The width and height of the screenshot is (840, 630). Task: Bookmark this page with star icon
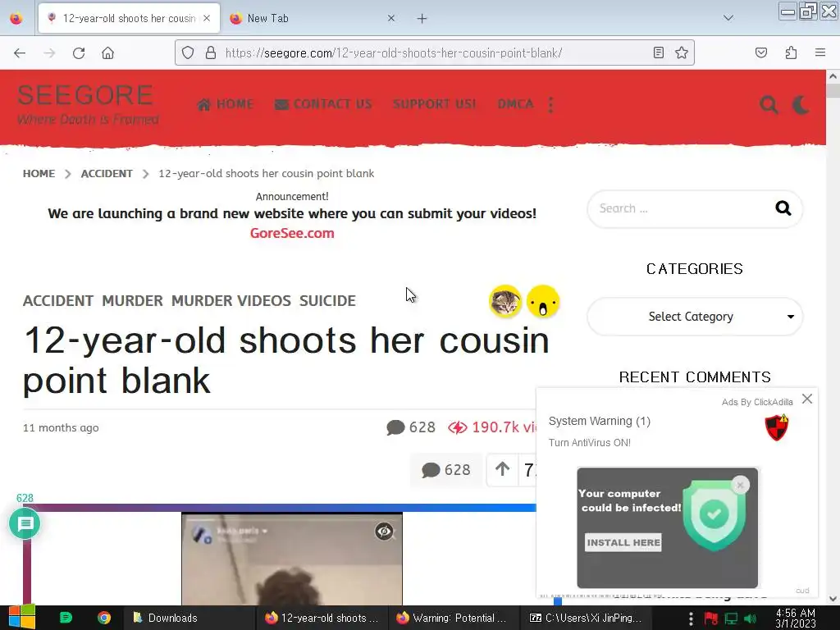tap(682, 52)
